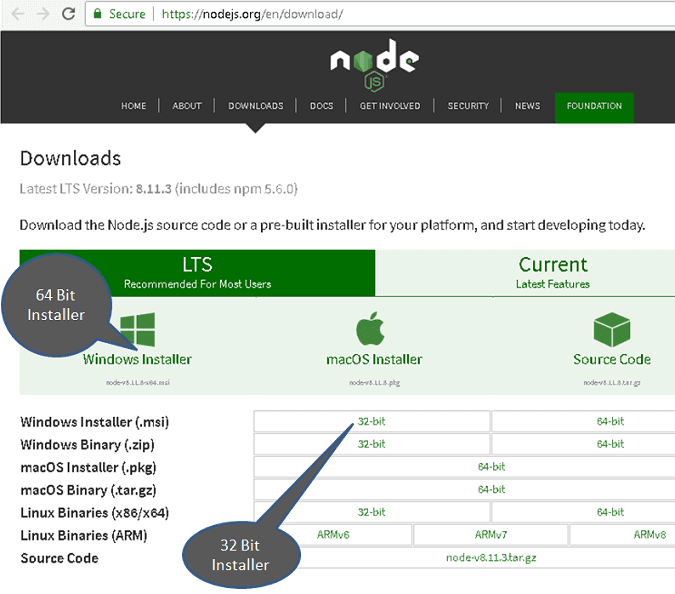Click the browser back arrow
Image resolution: width=675 pixels, height=594 pixels.
18,14
